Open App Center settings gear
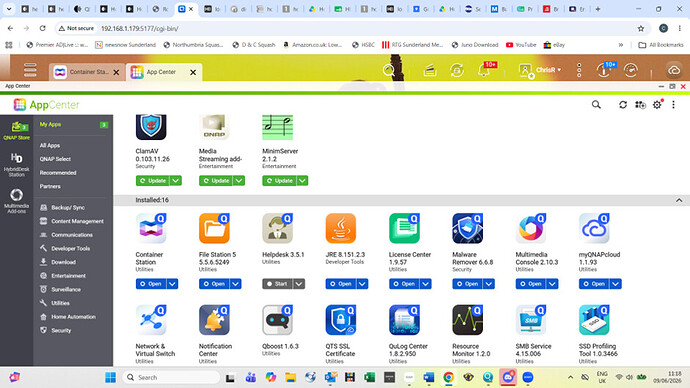The width and height of the screenshot is (690, 388). click(x=657, y=105)
